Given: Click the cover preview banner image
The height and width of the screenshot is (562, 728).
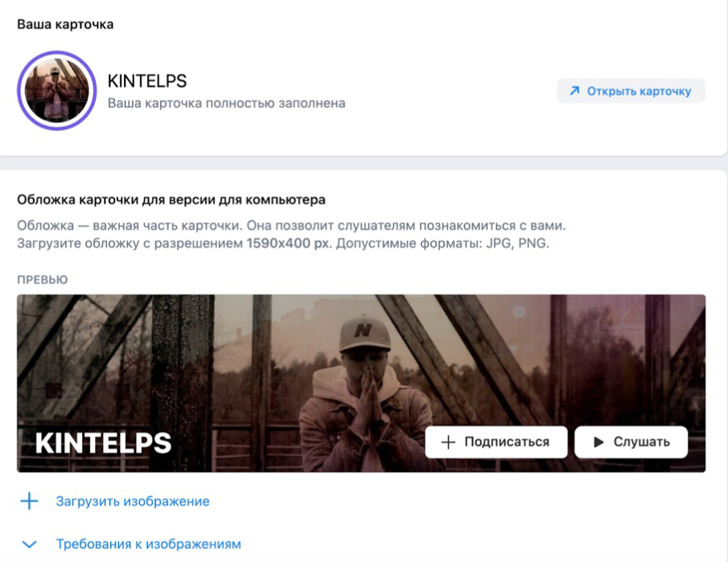Looking at the screenshot, I should point(361,384).
